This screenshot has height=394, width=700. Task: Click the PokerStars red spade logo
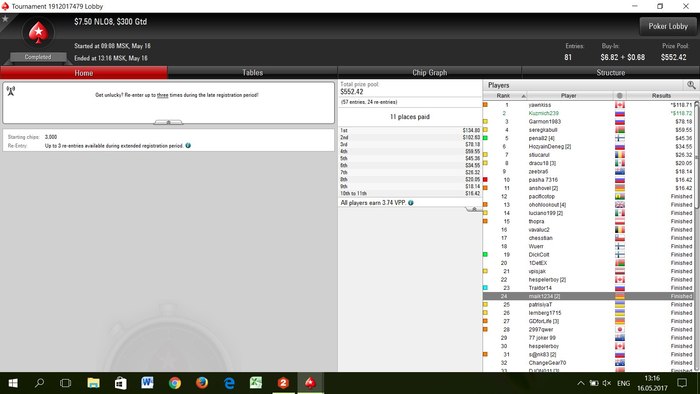coord(38,33)
